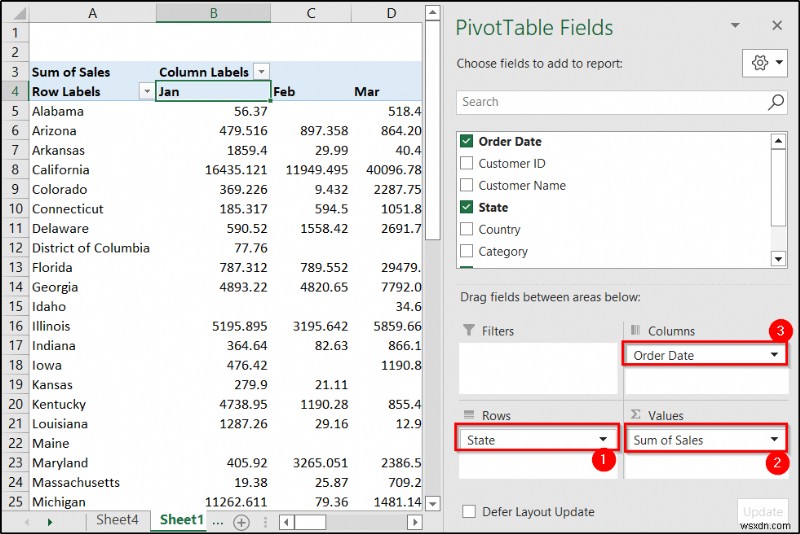Click the add new sheet plus icon

pyautogui.click(x=241, y=522)
